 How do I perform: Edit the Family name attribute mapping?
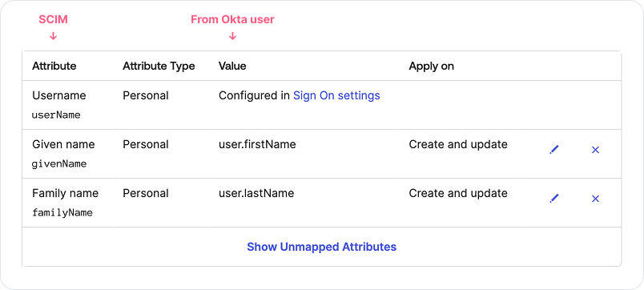pos(554,199)
